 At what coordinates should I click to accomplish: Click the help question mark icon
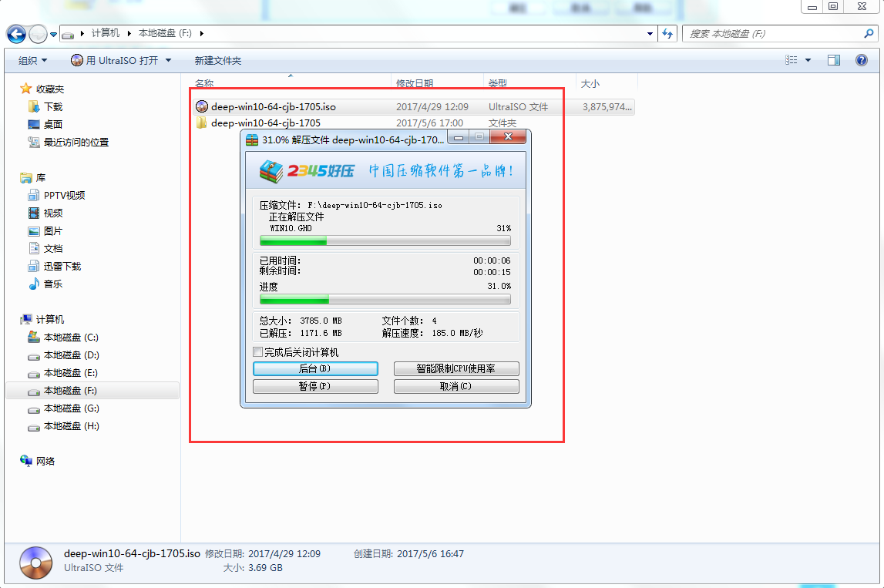(x=862, y=60)
